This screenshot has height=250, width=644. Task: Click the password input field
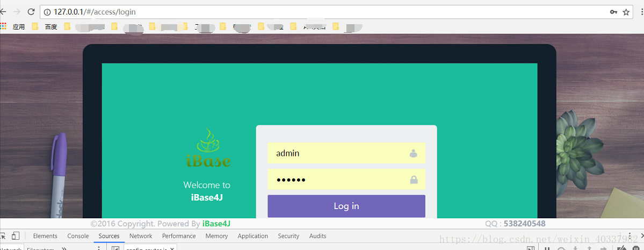346,180
